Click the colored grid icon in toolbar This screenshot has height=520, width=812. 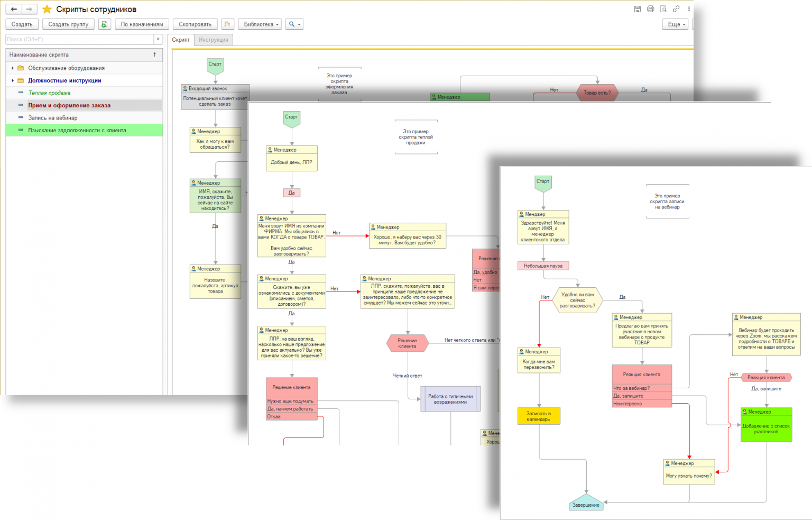click(227, 24)
